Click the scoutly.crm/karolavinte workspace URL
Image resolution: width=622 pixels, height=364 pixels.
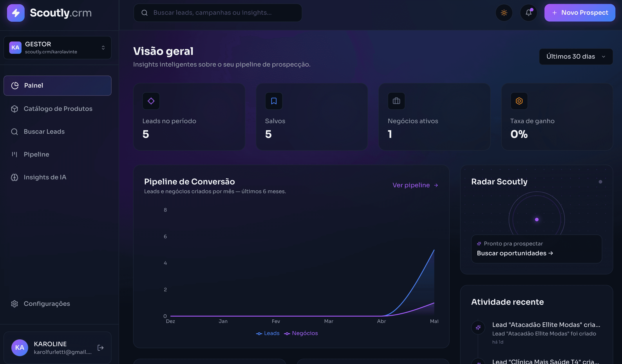point(51,52)
